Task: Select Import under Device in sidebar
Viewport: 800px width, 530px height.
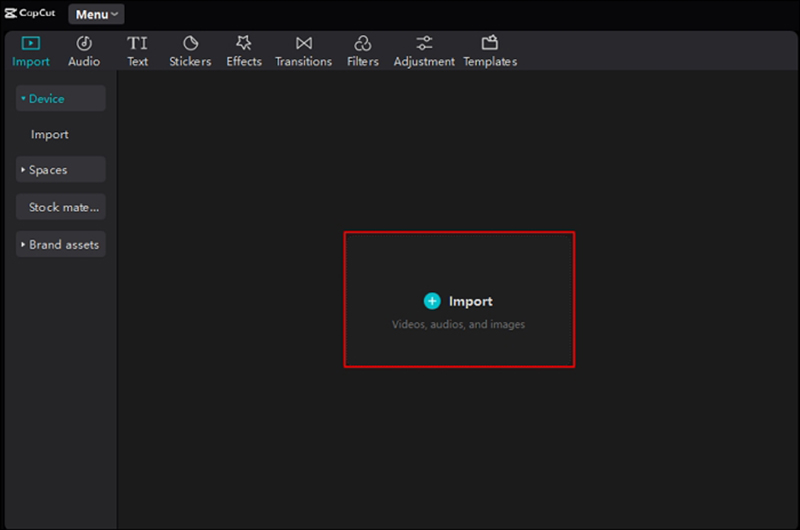Action: 50,135
